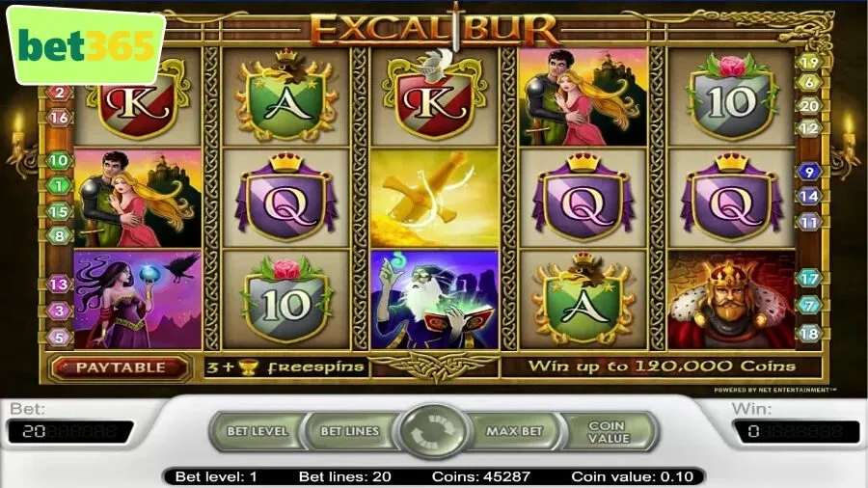868x488 pixels.
Task: Click the BET LEVEL button
Action: (x=257, y=431)
